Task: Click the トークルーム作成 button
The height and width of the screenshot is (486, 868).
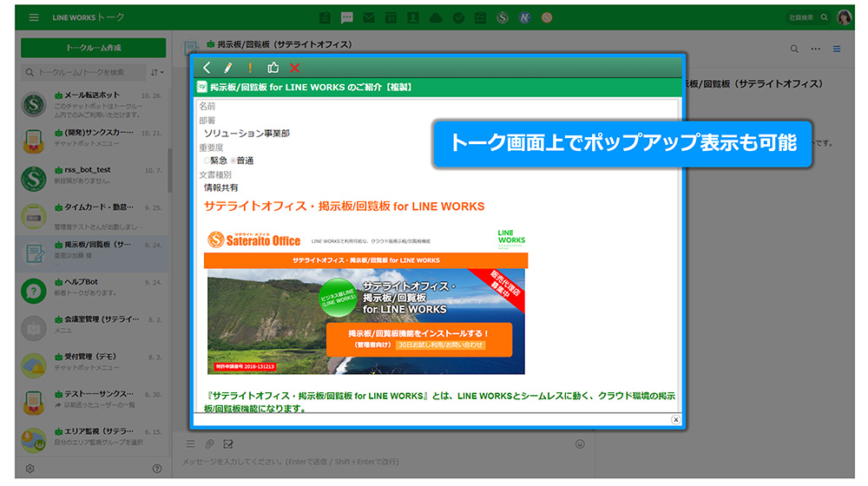Action: pos(94,48)
